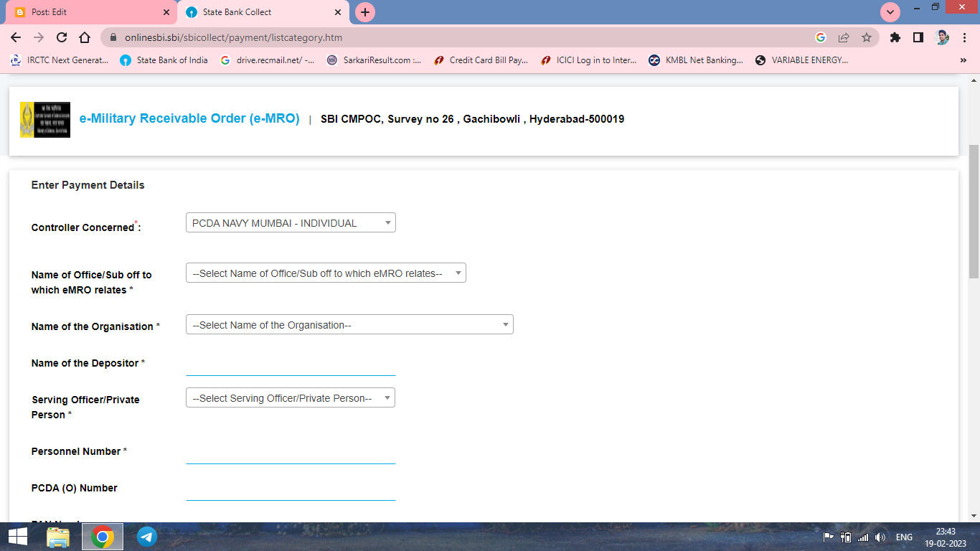Viewport: 980px width, 551px height.
Task: Open Serving Officer/Private Person dropdown
Action: [291, 397]
